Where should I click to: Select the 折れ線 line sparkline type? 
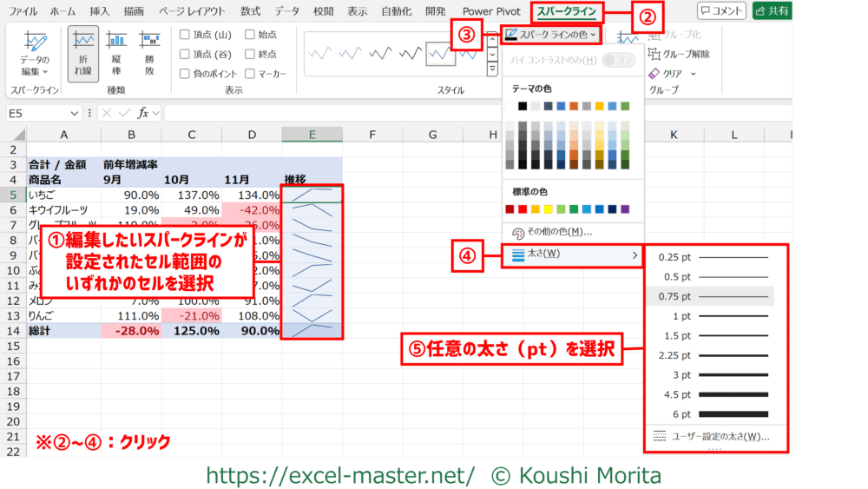(x=83, y=54)
